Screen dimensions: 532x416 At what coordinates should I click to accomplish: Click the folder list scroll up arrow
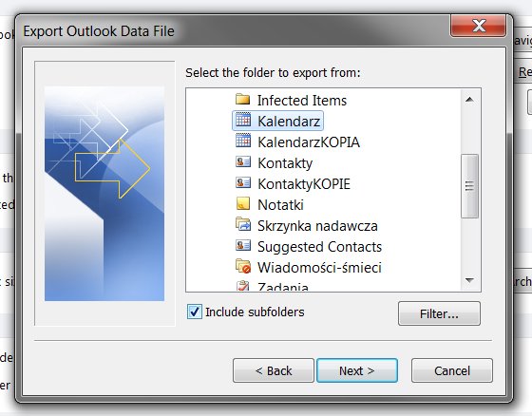pyautogui.click(x=470, y=100)
